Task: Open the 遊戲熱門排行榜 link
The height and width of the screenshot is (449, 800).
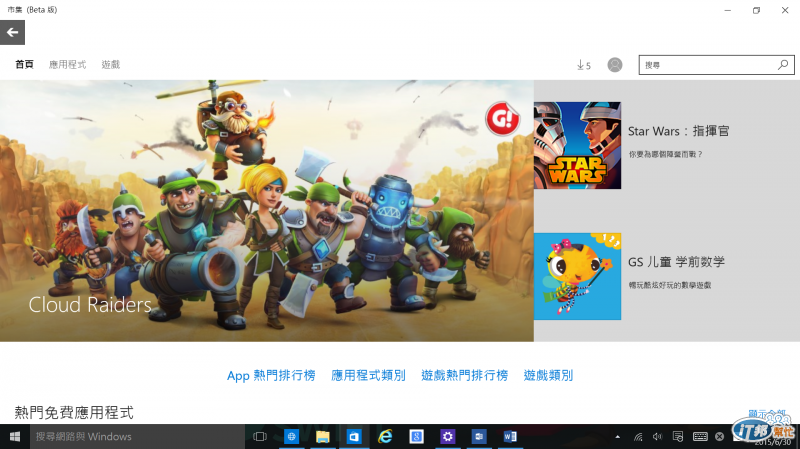Action: (465, 376)
